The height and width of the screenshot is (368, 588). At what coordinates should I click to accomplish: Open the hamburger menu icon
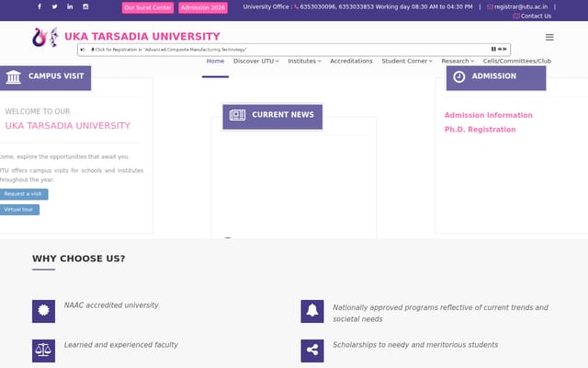point(549,37)
